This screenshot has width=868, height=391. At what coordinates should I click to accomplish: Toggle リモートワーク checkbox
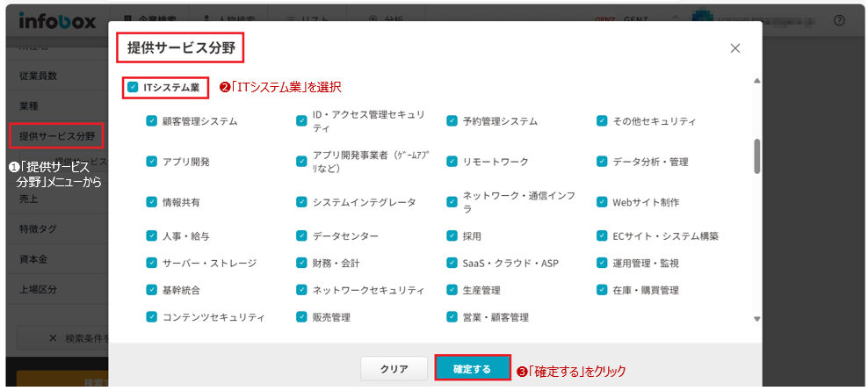pos(452,161)
